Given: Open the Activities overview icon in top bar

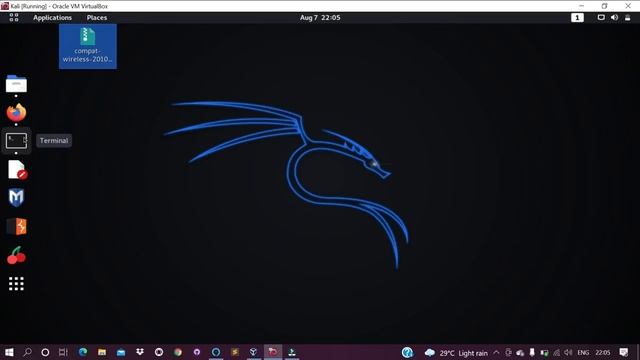Looking at the screenshot, I should click(x=14, y=18).
